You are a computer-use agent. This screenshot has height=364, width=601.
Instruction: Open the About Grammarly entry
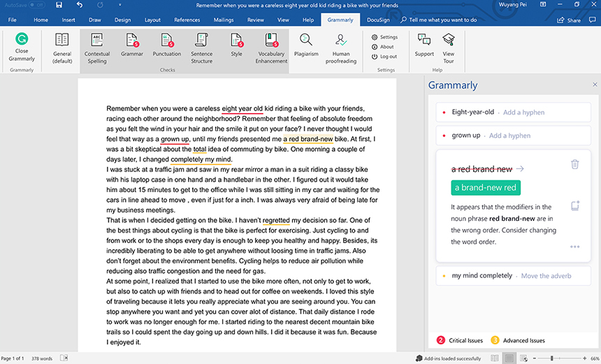(382, 47)
